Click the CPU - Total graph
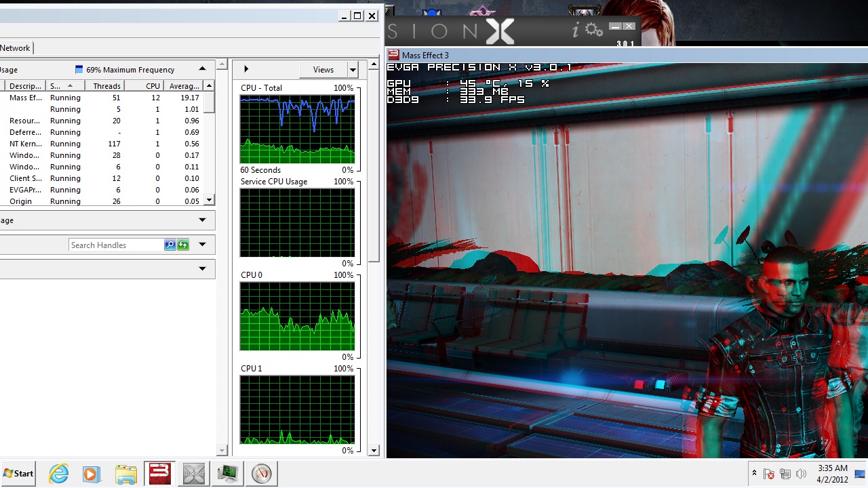 click(x=297, y=129)
